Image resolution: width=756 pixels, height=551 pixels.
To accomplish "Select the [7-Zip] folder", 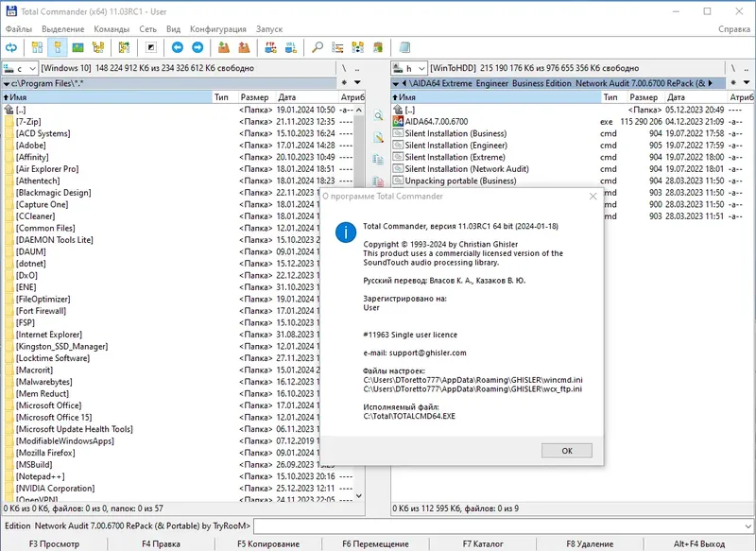I will [28, 122].
